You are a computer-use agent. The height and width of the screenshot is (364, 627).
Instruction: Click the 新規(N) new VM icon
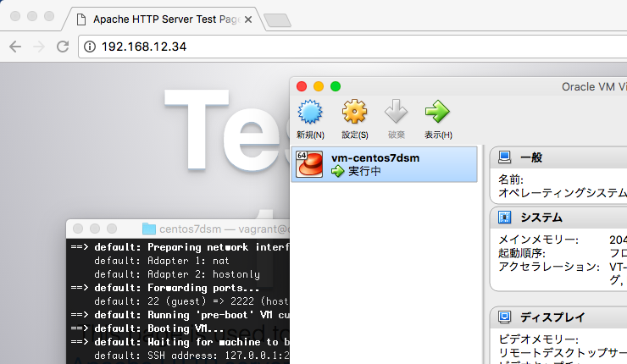310,112
